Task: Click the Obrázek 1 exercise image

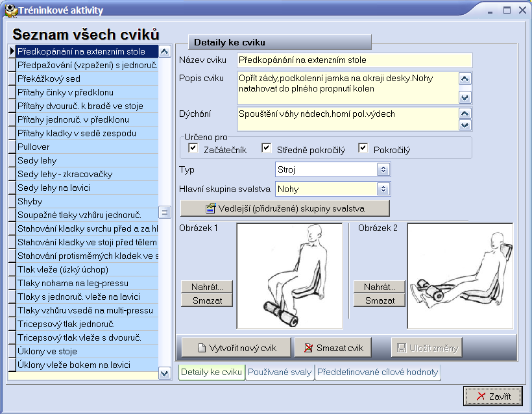Action: (289, 276)
